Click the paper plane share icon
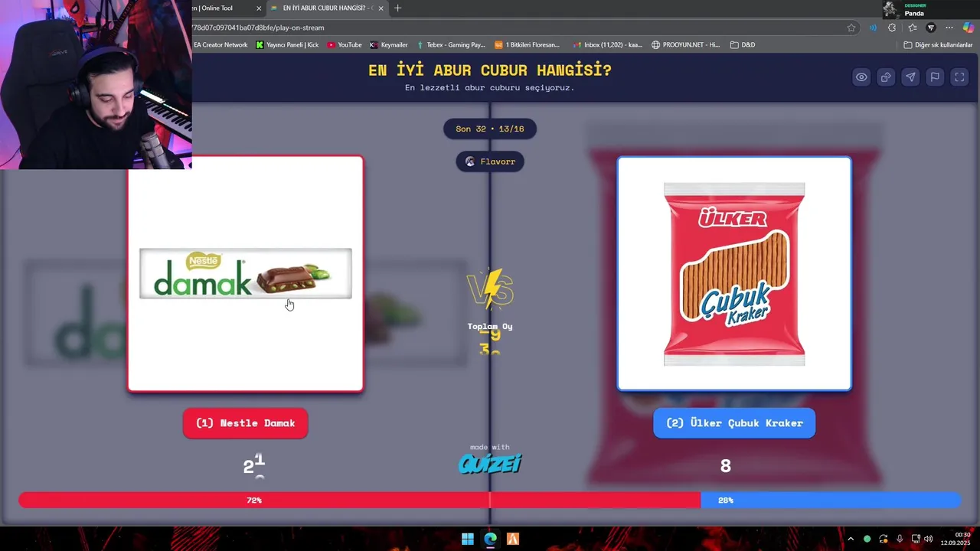This screenshot has height=551, width=980. coord(910,77)
